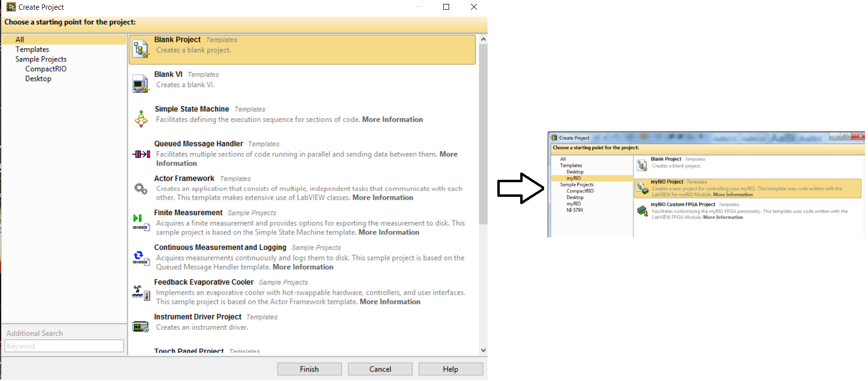Select the Blank Project template icon
The height and width of the screenshot is (381, 868).
(x=141, y=49)
